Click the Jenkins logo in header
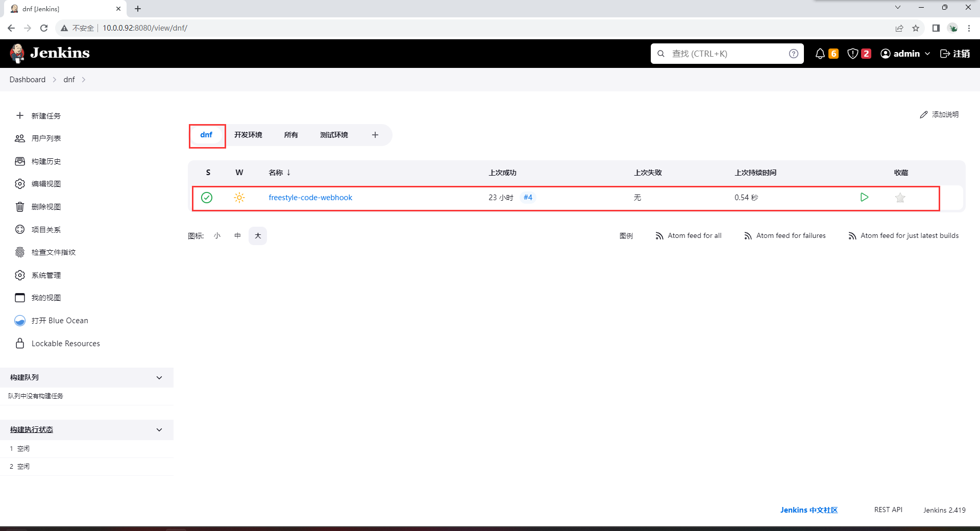Screen dimensions: 980x531 (x=50, y=53)
